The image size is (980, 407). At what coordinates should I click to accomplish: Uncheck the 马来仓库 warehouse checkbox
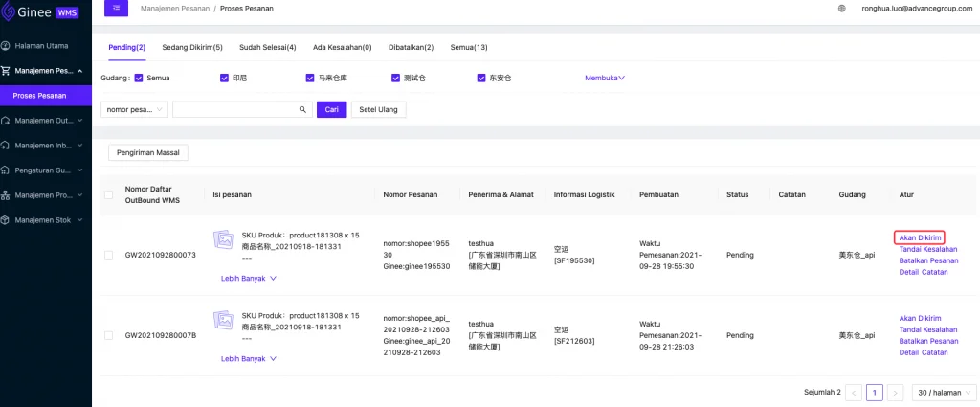tap(310, 79)
